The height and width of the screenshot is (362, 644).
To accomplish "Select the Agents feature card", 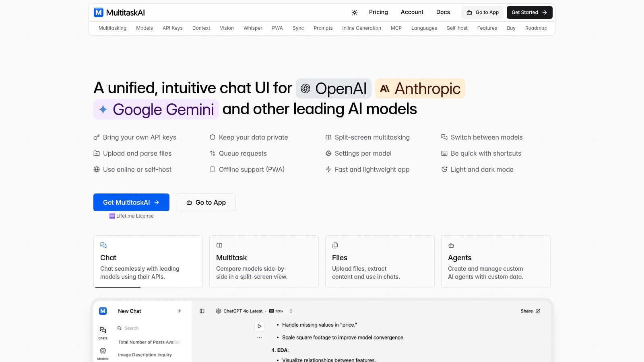I will tap(496, 261).
